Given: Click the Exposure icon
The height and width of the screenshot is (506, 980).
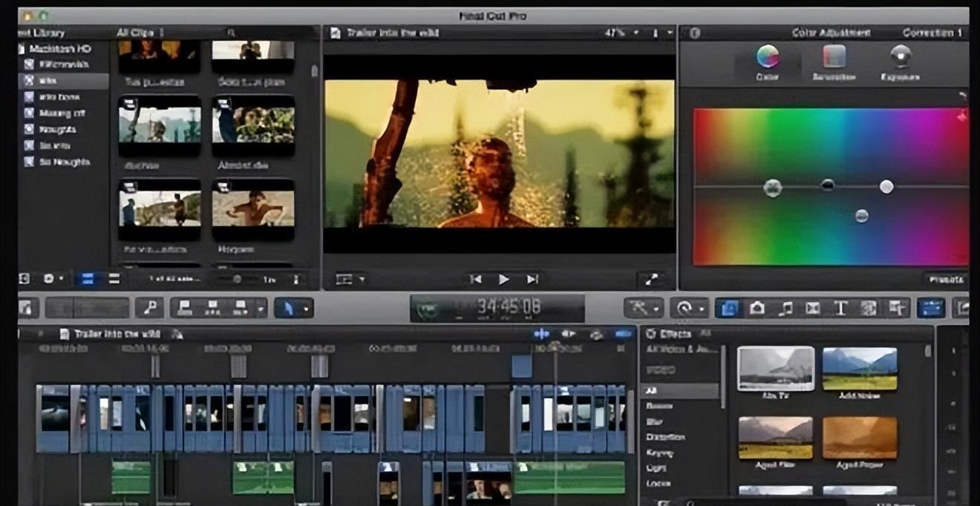Looking at the screenshot, I should coord(901,56).
